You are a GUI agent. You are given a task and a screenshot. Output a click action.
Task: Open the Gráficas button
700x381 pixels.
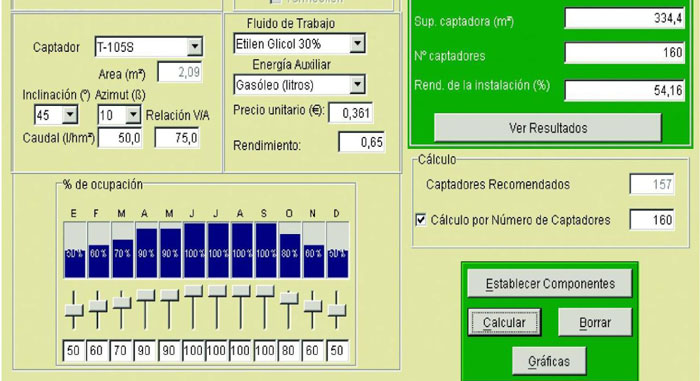click(549, 361)
